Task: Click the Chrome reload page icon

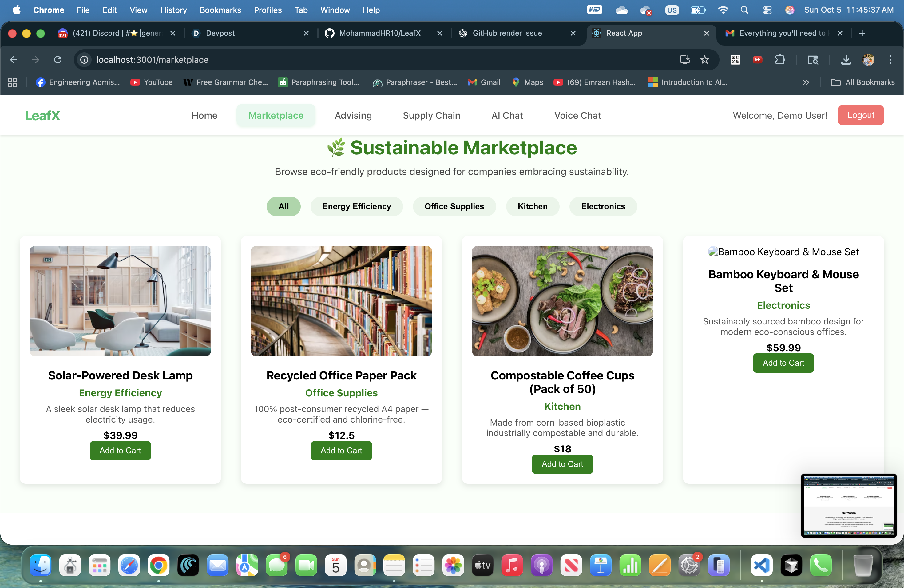Action: tap(58, 60)
